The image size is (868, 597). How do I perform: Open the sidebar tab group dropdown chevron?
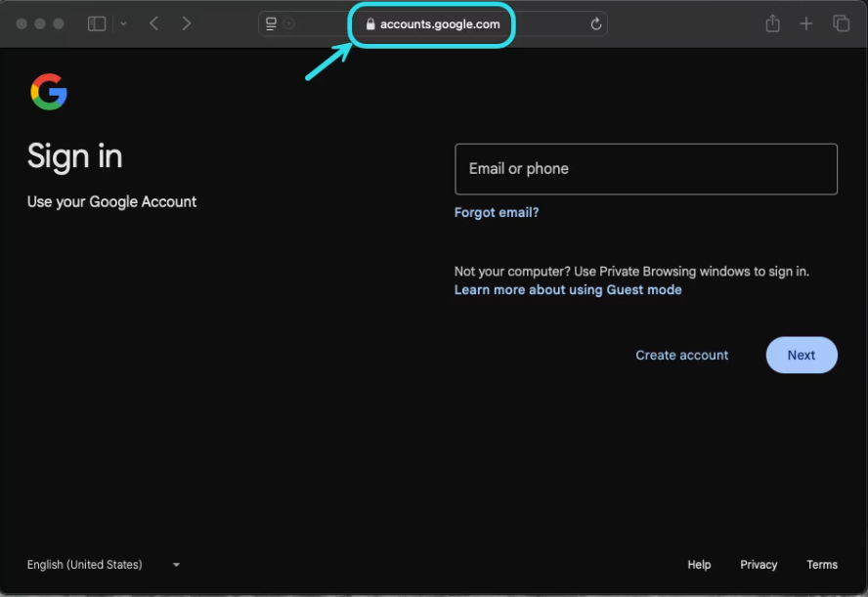point(122,23)
